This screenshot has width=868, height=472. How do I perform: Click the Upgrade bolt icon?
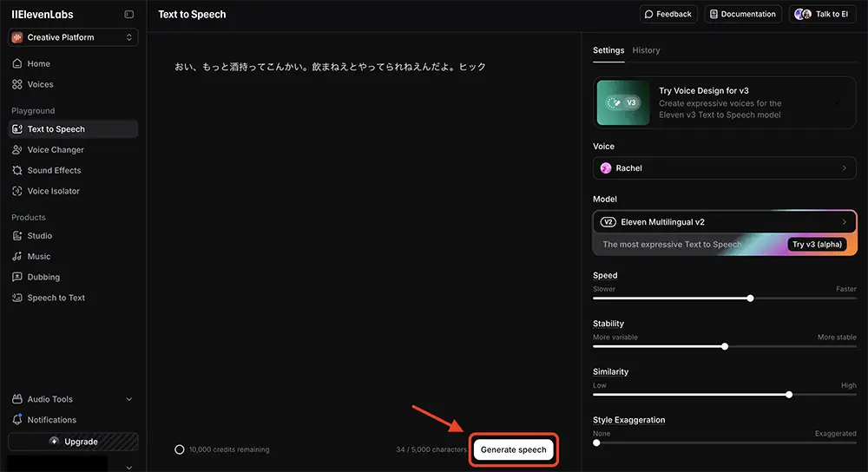[x=54, y=441]
